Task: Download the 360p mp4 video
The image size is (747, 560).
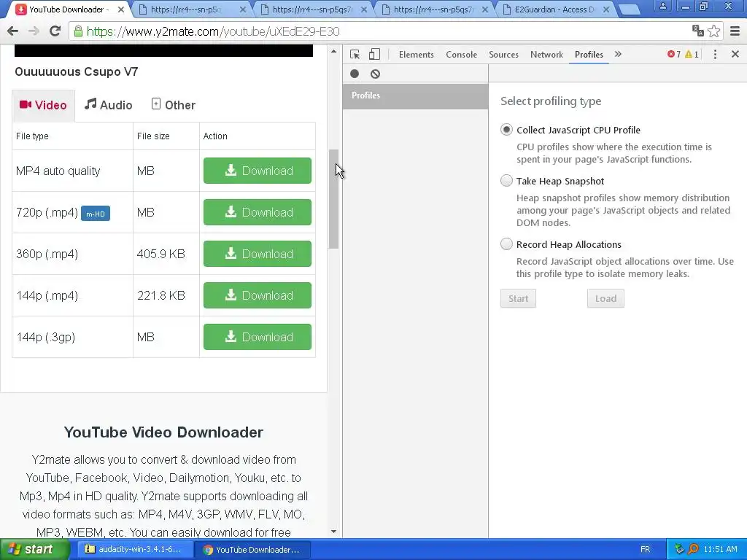Action: (258, 254)
